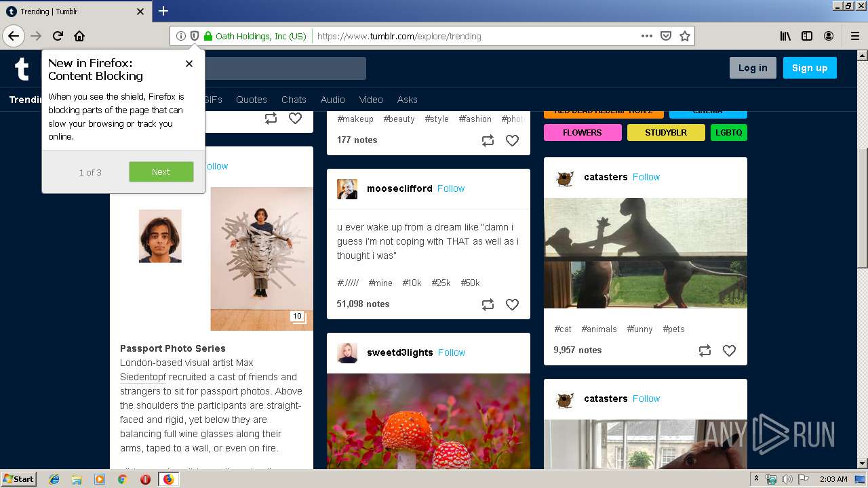
Task: Like the 177 notes post
Action: pos(512,140)
